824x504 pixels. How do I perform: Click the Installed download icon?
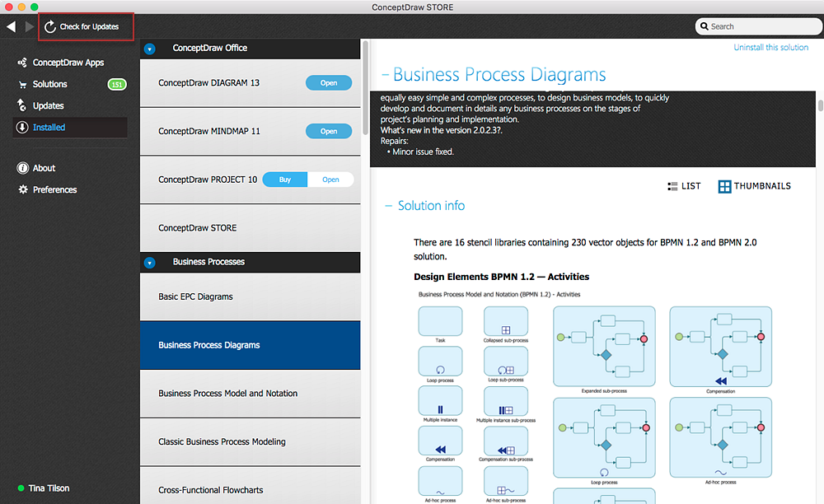click(x=22, y=127)
